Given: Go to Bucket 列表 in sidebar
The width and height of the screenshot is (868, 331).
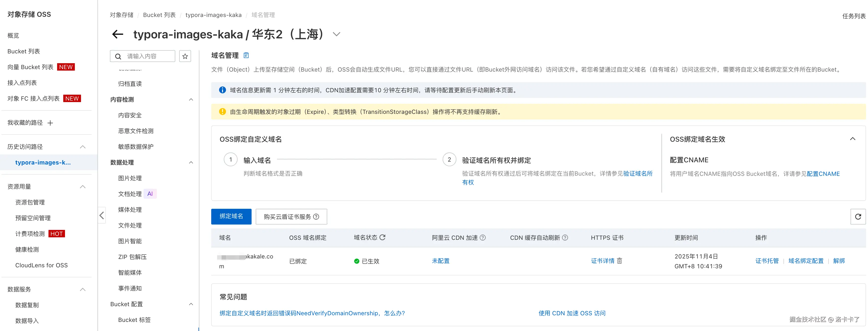Looking at the screenshot, I should click(x=24, y=51).
